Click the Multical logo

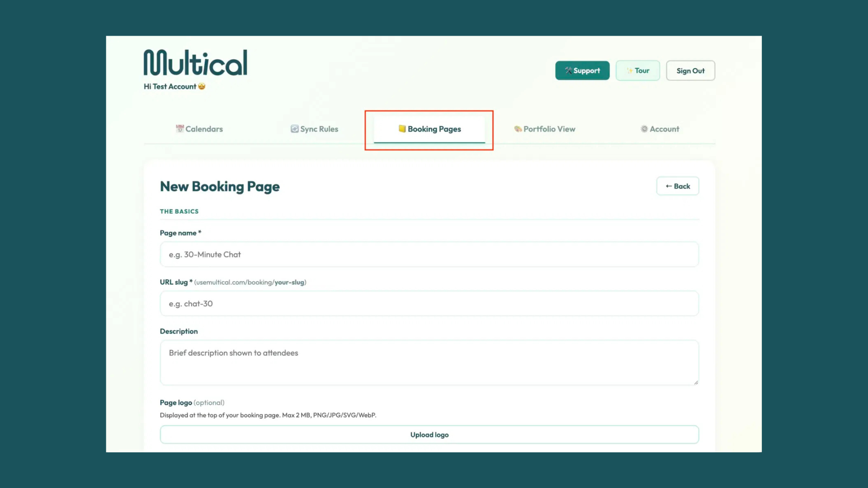[195, 62]
